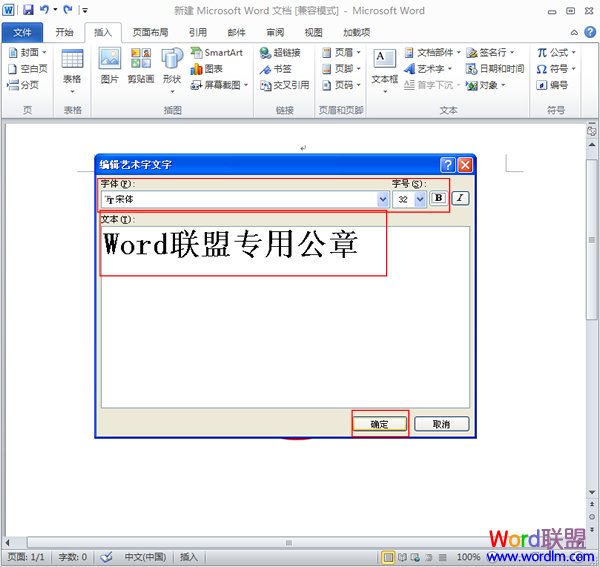600x567 pixels.
Task: Click the Print Layout view button in status bar
Action: click(388, 557)
